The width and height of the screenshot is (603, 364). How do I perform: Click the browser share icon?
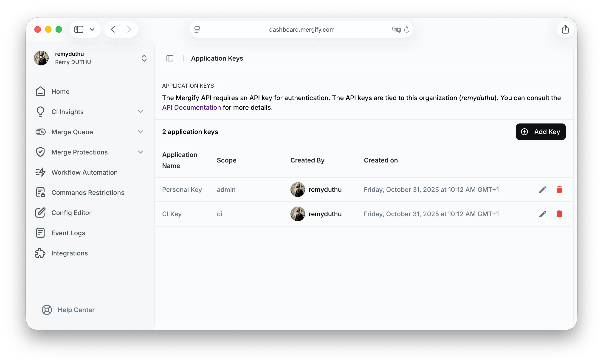565,29
